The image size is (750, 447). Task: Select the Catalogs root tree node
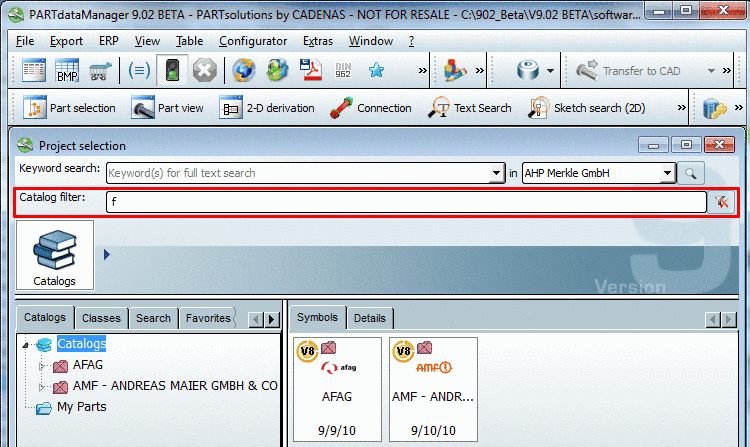(81, 344)
